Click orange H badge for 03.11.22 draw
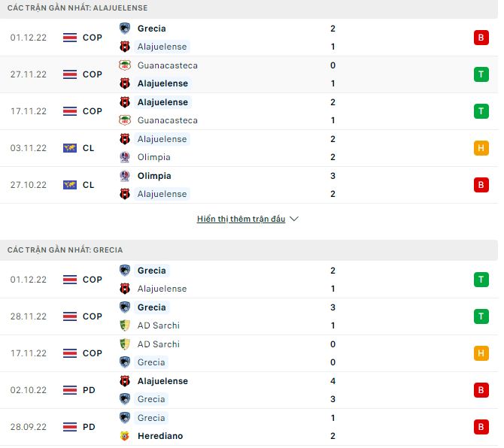 pyautogui.click(x=481, y=148)
